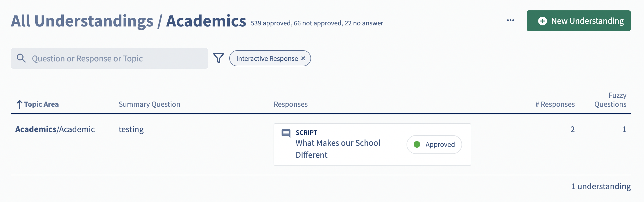The image size is (644, 202).
Task: Open the testing summary question row
Action: click(x=131, y=129)
